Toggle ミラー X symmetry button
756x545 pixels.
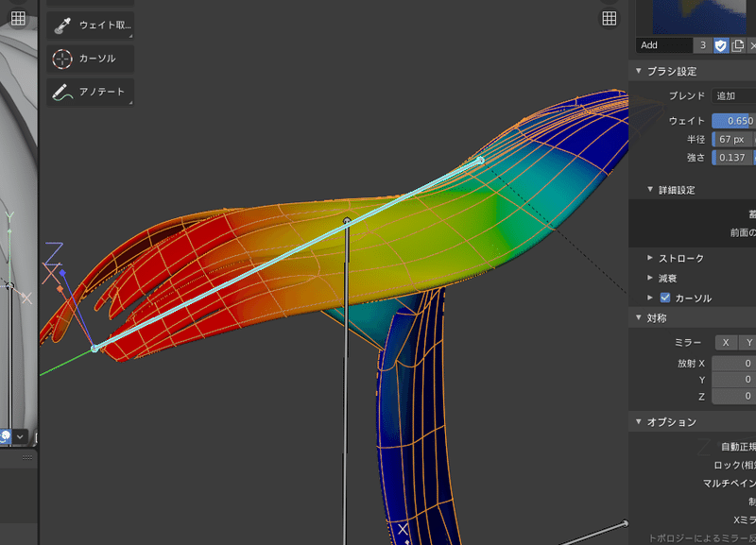(x=726, y=343)
